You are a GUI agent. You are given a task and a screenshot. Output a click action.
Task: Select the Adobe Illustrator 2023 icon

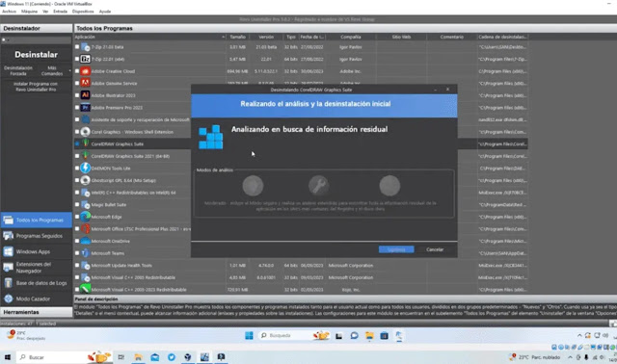(86, 95)
